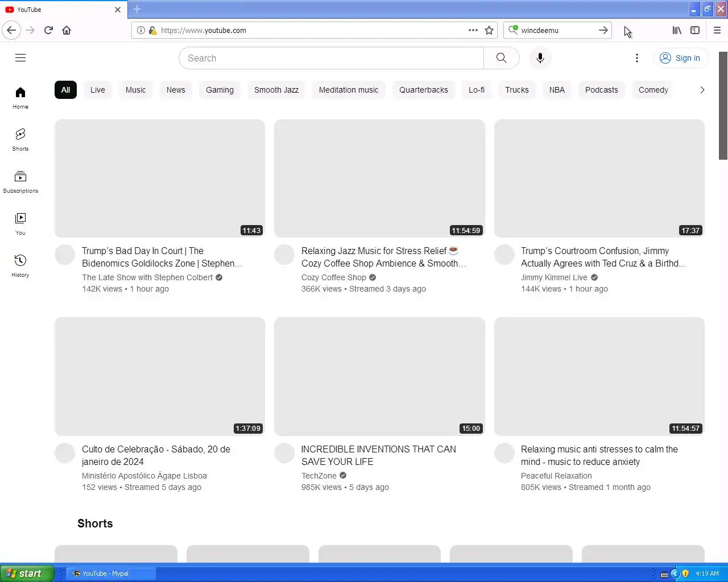Screen dimensions: 728x582
Task: Select the Quarterbacks chip
Action: [424, 90]
